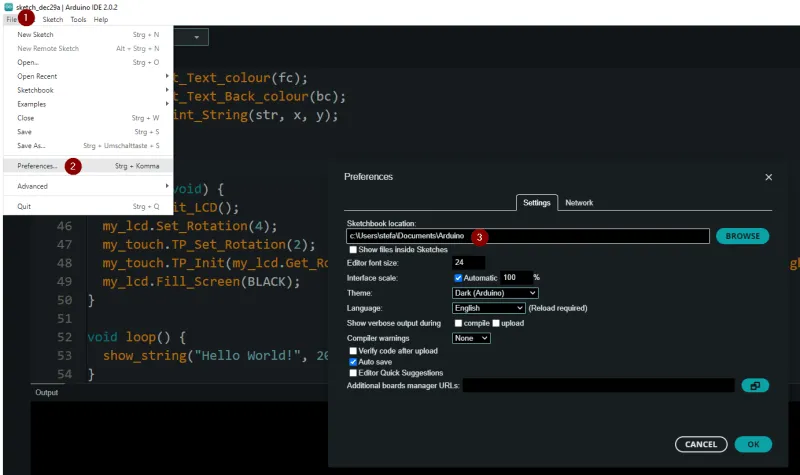Screen dimensions: 800x475
Task: Click Editor font size field
Action: (468, 263)
